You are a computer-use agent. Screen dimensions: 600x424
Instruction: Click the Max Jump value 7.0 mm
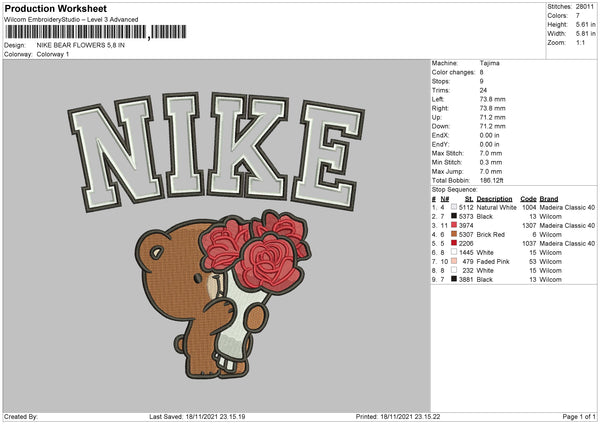coord(491,171)
